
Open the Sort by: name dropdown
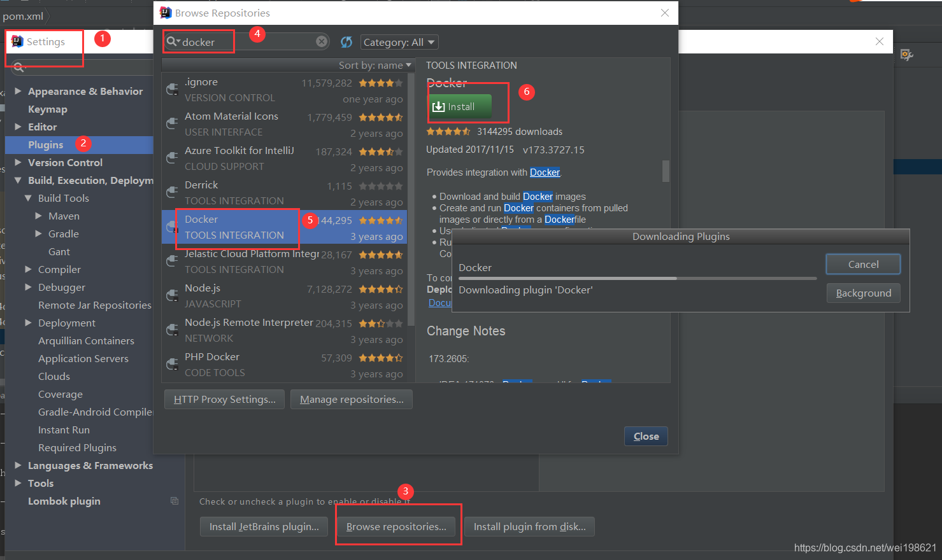(x=375, y=65)
